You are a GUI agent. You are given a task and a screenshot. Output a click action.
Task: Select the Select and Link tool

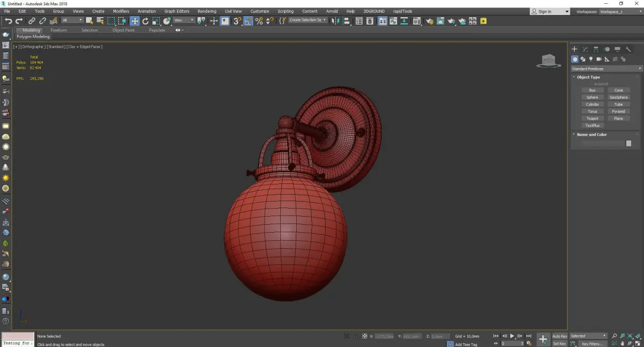(32, 21)
